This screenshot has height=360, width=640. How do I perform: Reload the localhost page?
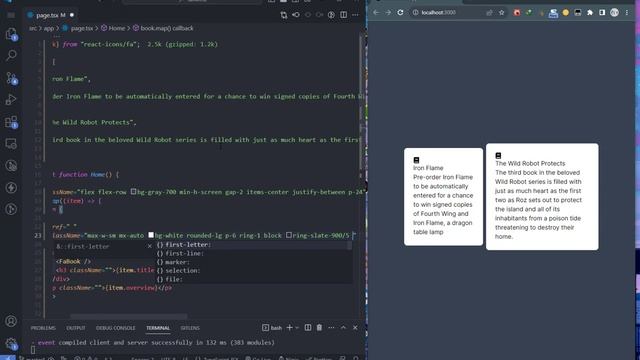tap(400, 13)
